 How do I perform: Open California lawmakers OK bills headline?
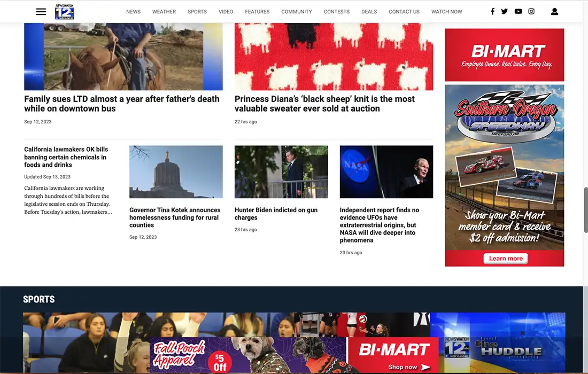tap(66, 157)
